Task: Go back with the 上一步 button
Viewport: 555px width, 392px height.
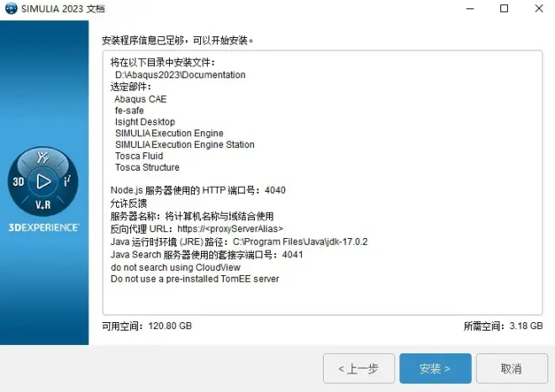Action: click(x=358, y=368)
